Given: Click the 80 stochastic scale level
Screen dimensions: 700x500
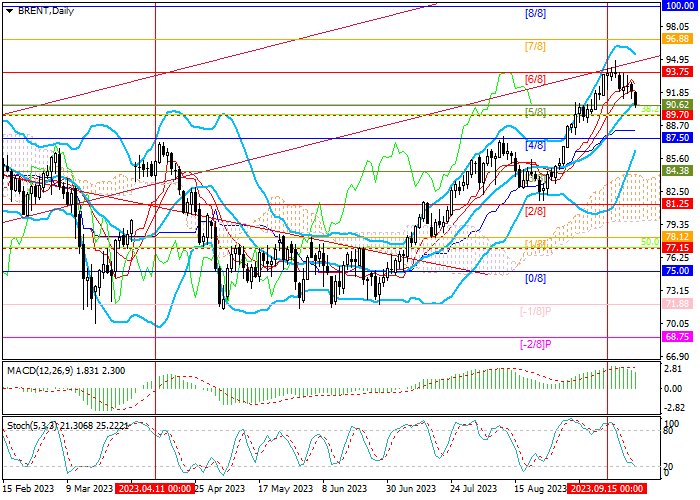Looking at the screenshot, I should 669,431.
